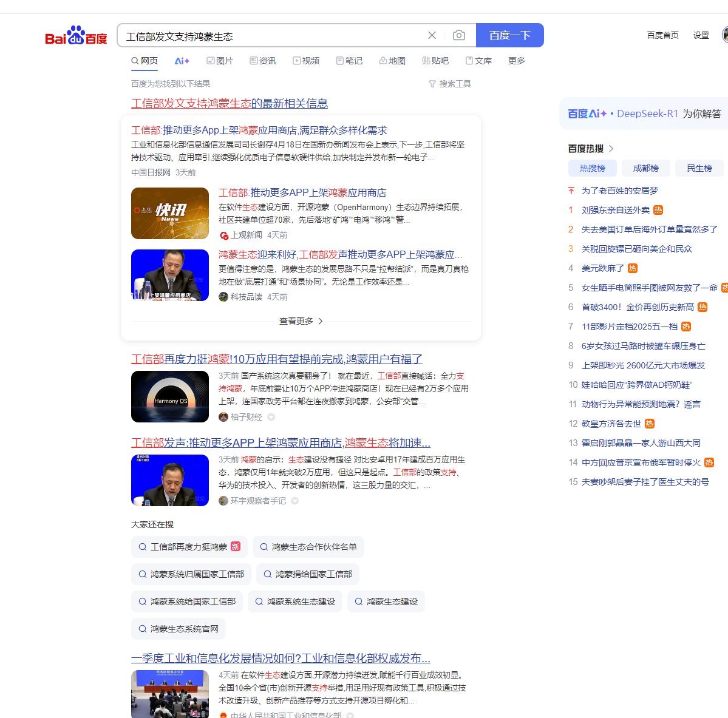
Task: Open hot topic 为了老百姓的安居梦
Action: click(620, 191)
